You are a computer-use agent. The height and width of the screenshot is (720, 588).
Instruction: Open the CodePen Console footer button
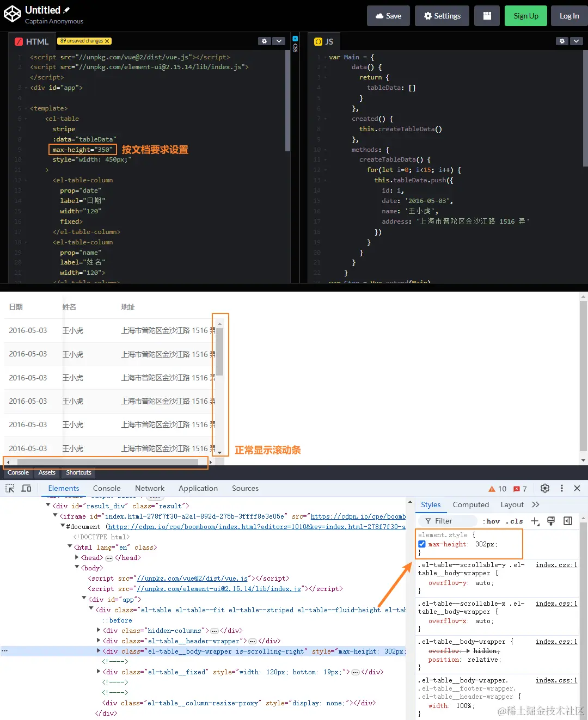pos(18,472)
